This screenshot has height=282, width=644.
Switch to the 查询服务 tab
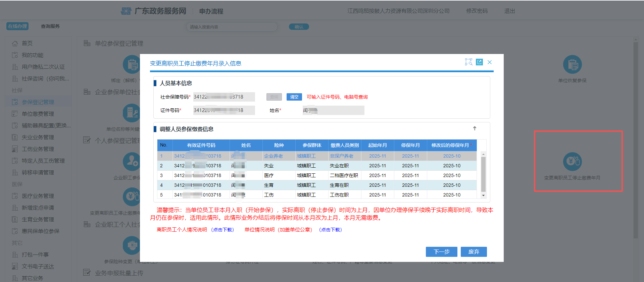[50, 26]
